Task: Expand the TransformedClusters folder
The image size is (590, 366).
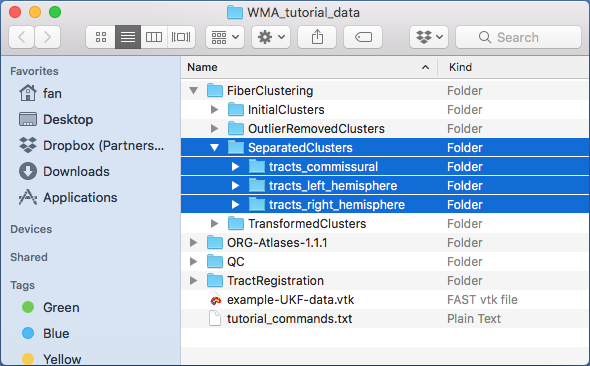Action: pyautogui.click(x=215, y=223)
